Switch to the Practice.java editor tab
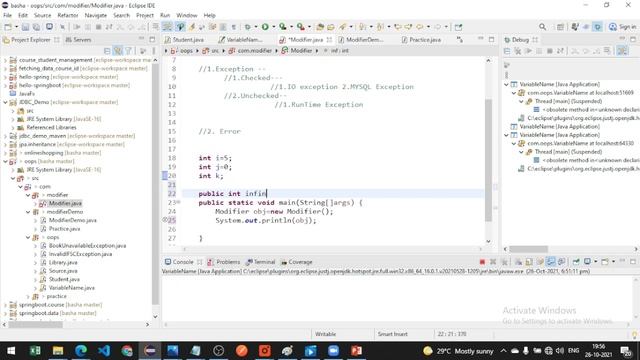The image size is (640, 360). [x=421, y=40]
